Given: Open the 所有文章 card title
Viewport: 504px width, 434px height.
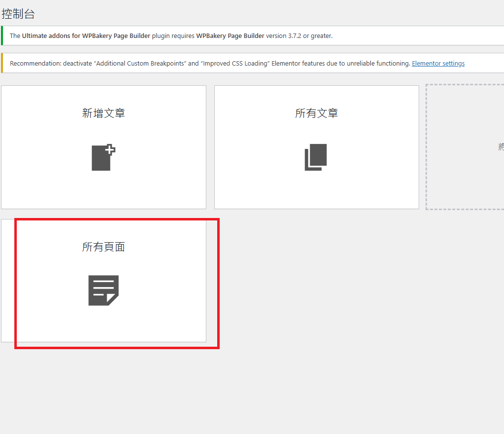Looking at the screenshot, I should coord(316,113).
